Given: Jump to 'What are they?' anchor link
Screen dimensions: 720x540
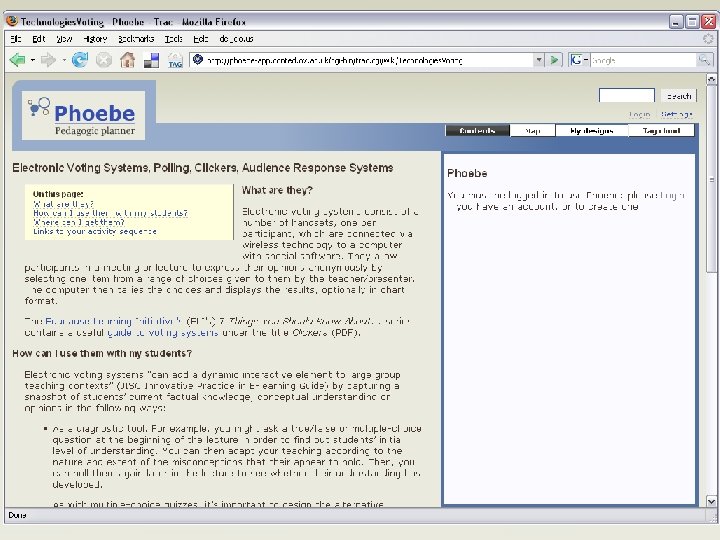Looking at the screenshot, I should coord(63,204).
